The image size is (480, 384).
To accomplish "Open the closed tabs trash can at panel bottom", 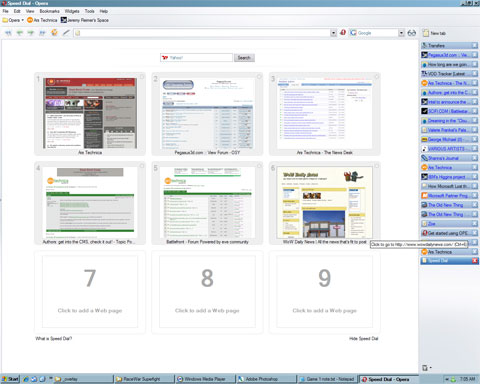I will (425, 368).
